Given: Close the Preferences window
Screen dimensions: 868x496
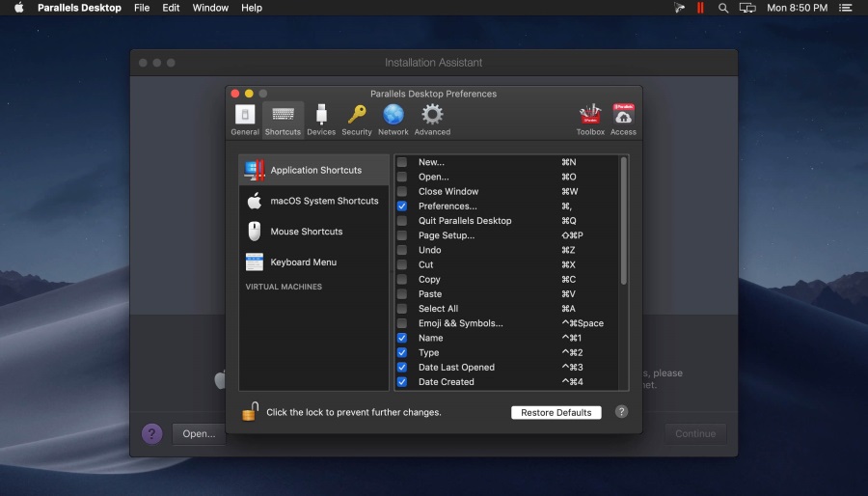Looking at the screenshot, I should pyautogui.click(x=234, y=94).
